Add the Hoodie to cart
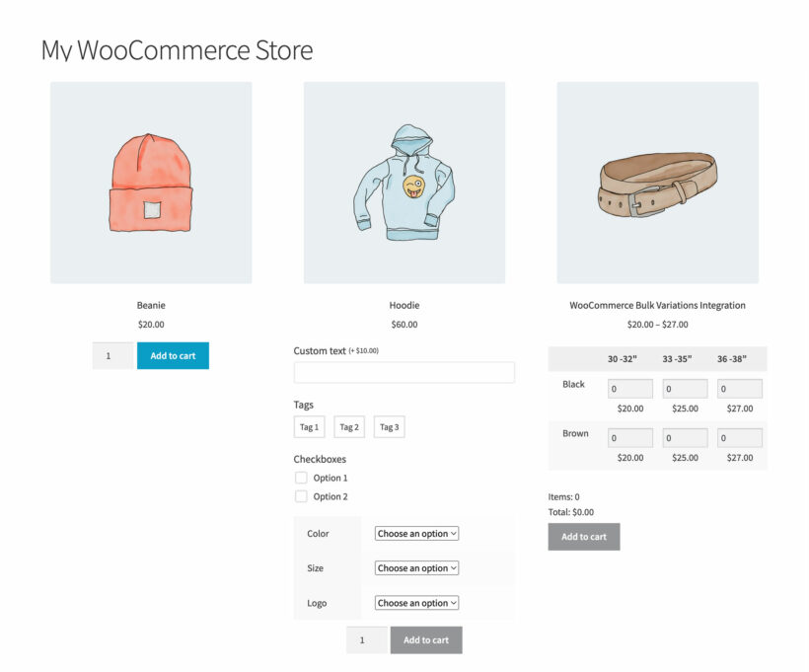809x672 pixels. click(425, 639)
